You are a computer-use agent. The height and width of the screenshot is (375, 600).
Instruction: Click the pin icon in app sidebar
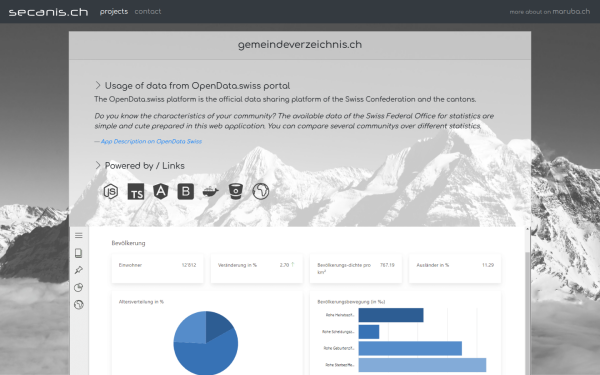[x=78, y=270]
